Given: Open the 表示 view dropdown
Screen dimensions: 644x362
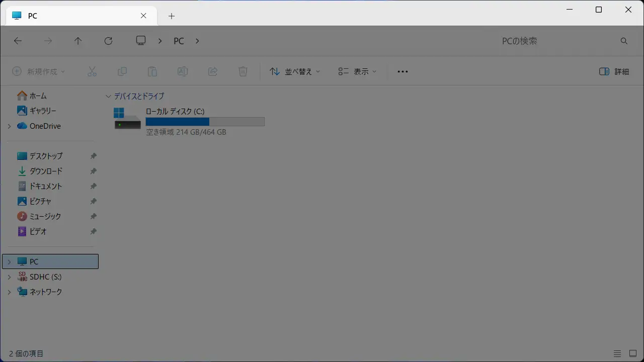Looking at the screenshot, I should tap(357, 71).
